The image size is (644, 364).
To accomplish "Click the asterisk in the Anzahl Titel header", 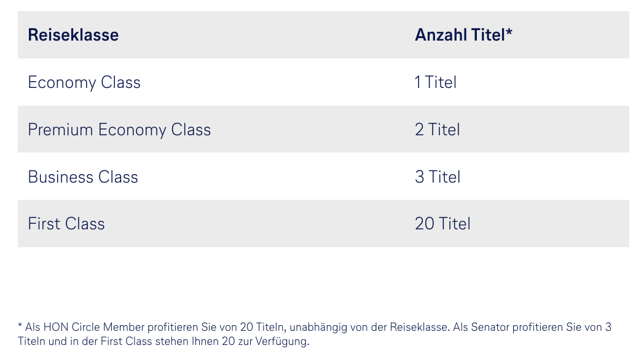I will pyautogui.click(x=509, y=32).
